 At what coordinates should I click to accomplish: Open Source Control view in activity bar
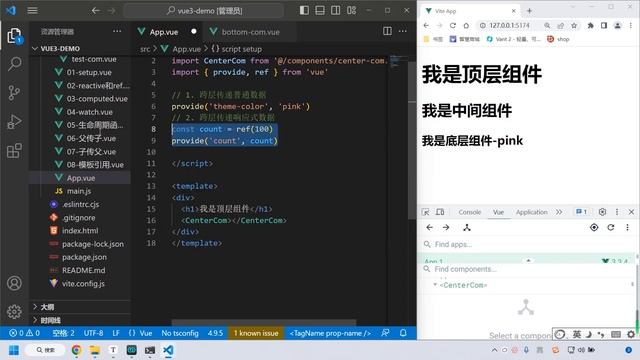[14, 93]
